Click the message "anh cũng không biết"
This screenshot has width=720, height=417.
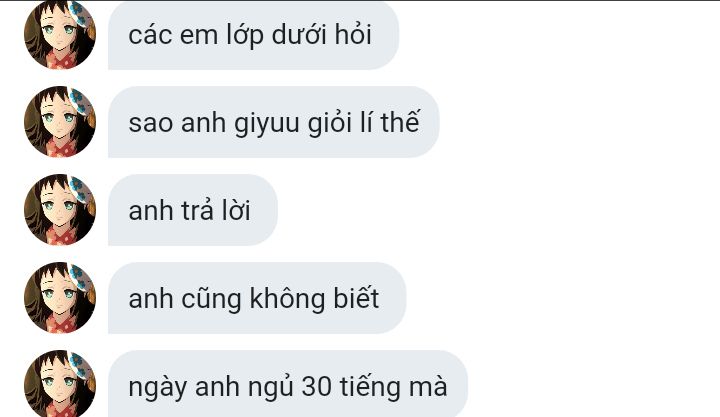click(x=257, y=298)
